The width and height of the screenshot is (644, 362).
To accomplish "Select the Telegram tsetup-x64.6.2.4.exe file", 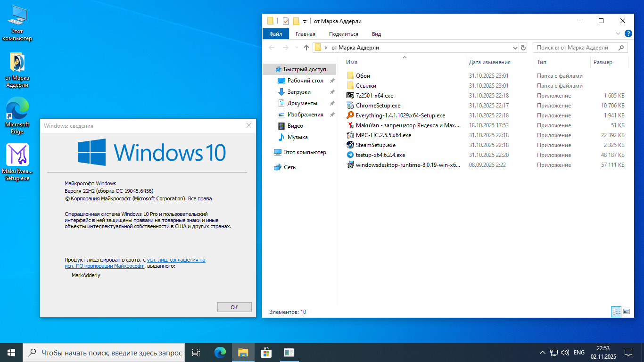I will (380, 155).
